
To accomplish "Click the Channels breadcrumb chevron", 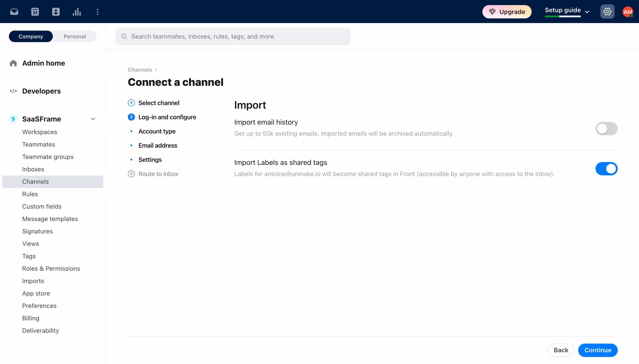I will click(x=156, y=70).
